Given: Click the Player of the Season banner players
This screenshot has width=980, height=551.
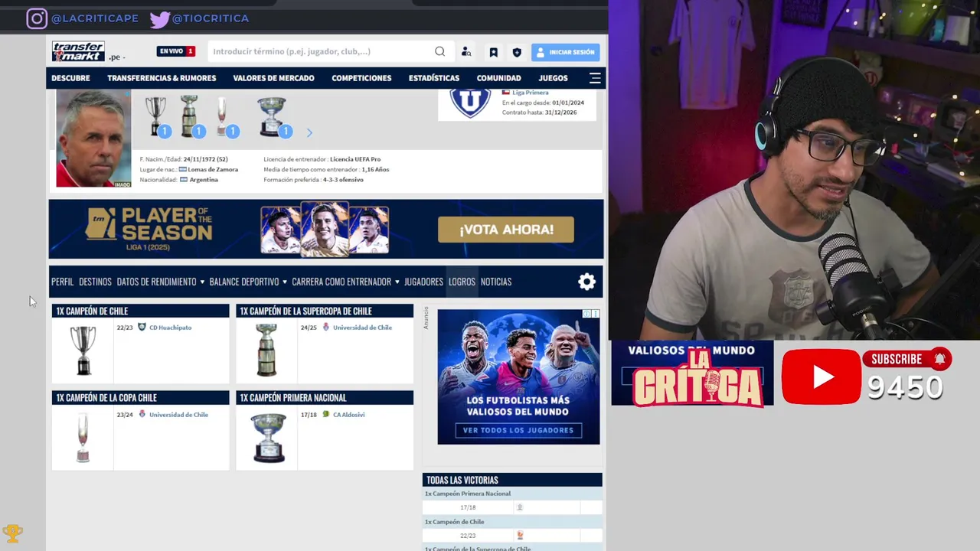Looking at the screenshot, I should click(x=325, y=229).
